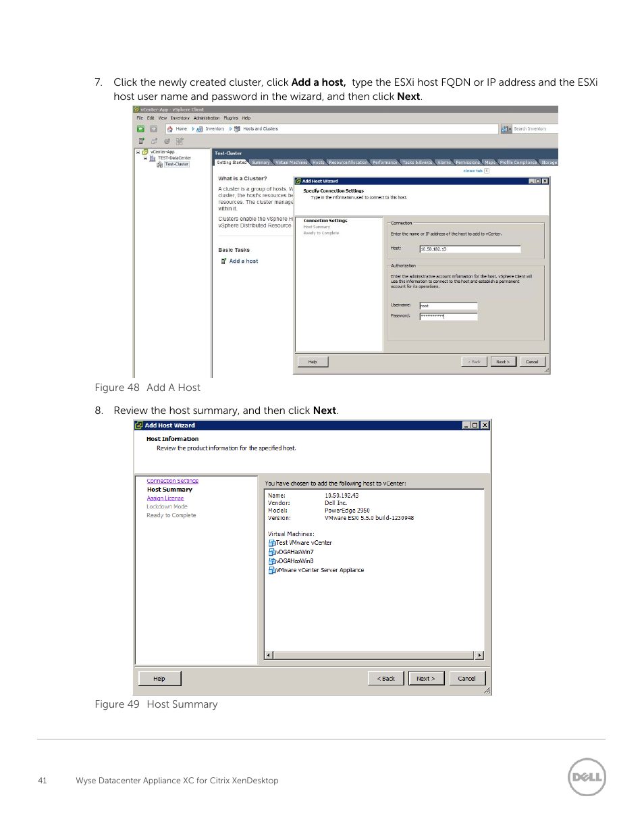Click the Password field in Authorization
The image size is (644, 834).
[448, 316]
